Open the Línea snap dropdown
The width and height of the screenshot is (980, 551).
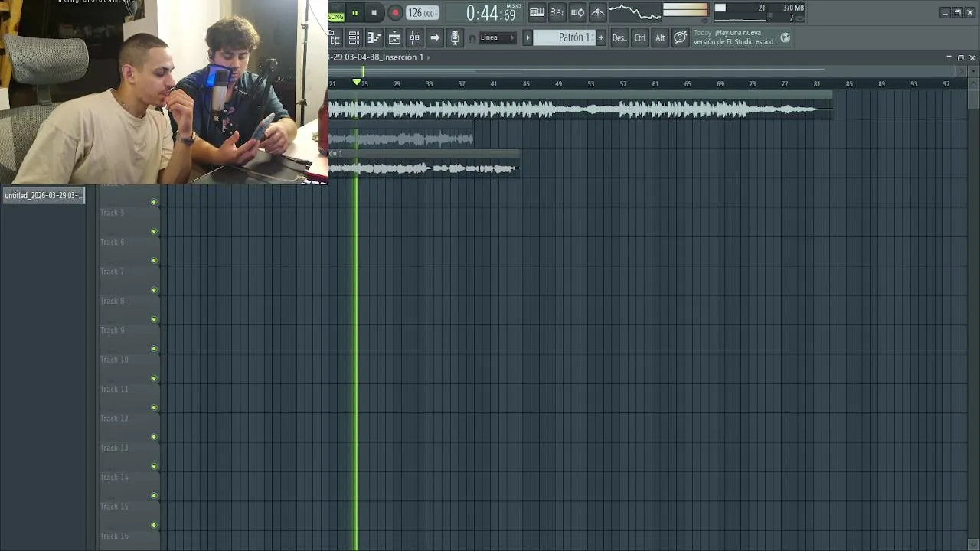[x=498, y=37]
